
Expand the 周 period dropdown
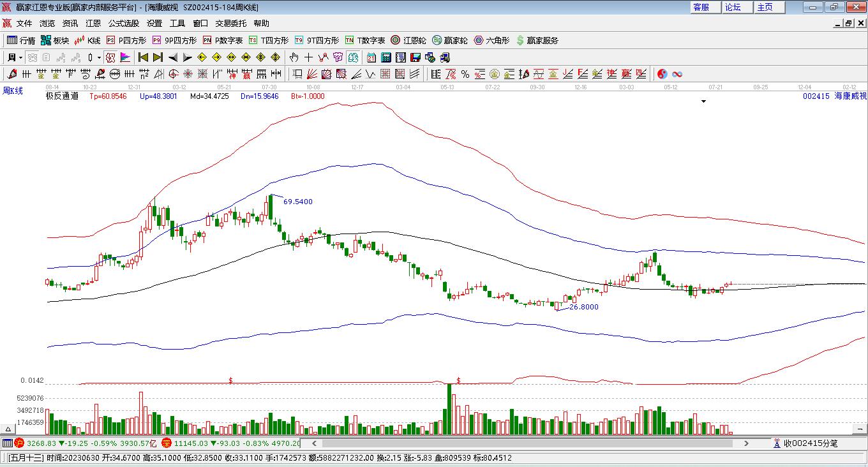pyautogui.click(x=20, y=57)
